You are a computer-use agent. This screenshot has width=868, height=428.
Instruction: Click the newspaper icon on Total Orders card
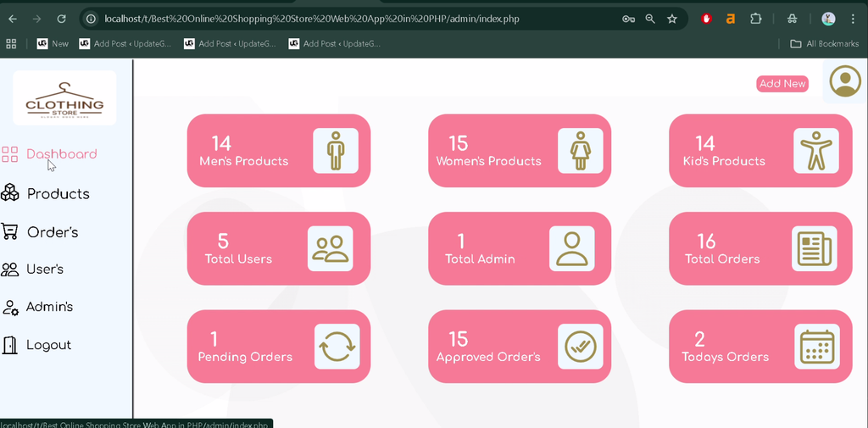(x=815, y=248)
